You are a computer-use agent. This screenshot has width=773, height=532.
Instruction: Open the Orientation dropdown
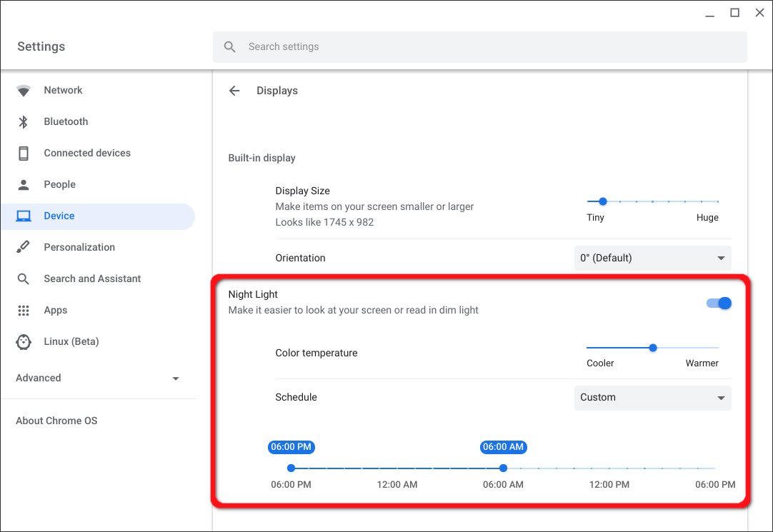coord(652,258)
